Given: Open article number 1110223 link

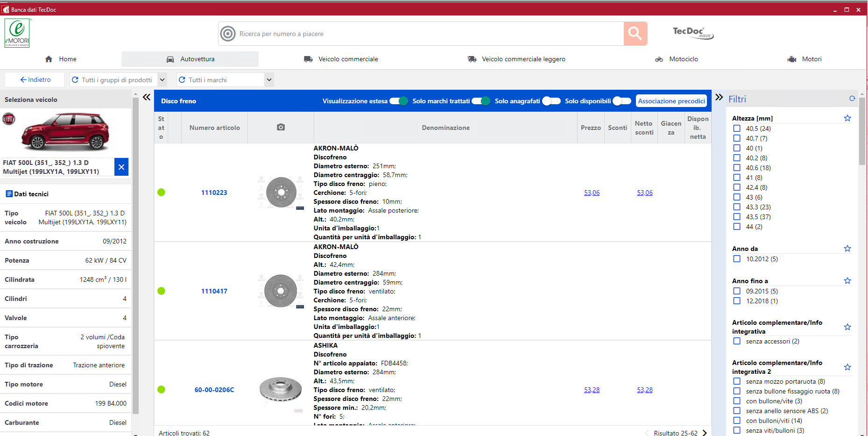Looking at the screenshot, I should (x=214, y=193).
